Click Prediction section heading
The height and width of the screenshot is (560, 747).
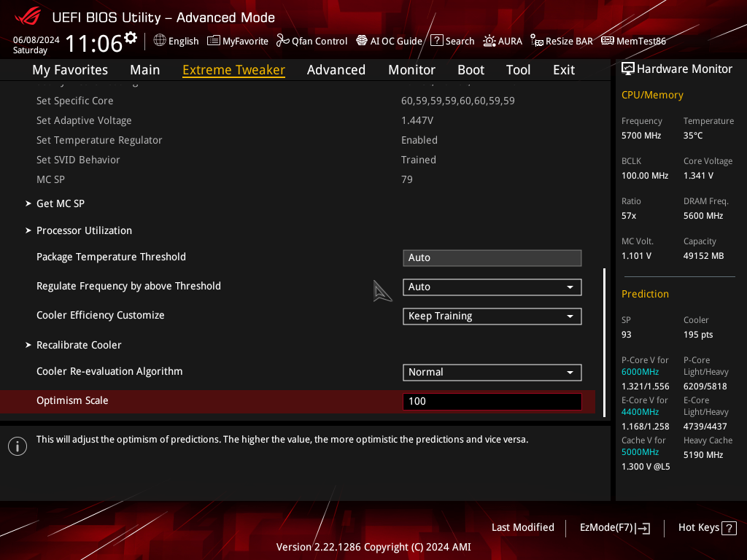click(x=645, y=294)
